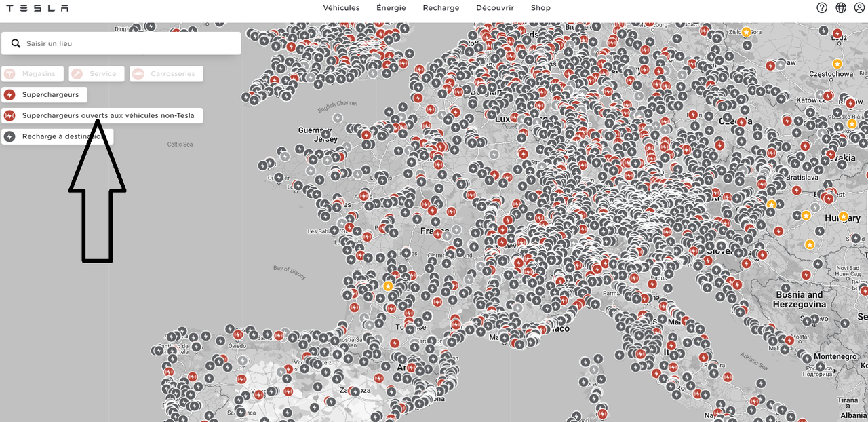Click the magnifier icon in search box

click(16, 43)
